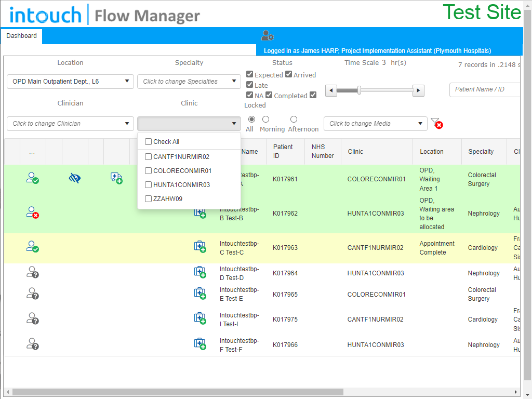Screen dimensions: 532x399
Task: Switch to the Dashboard tab
Action: (21, 36)
